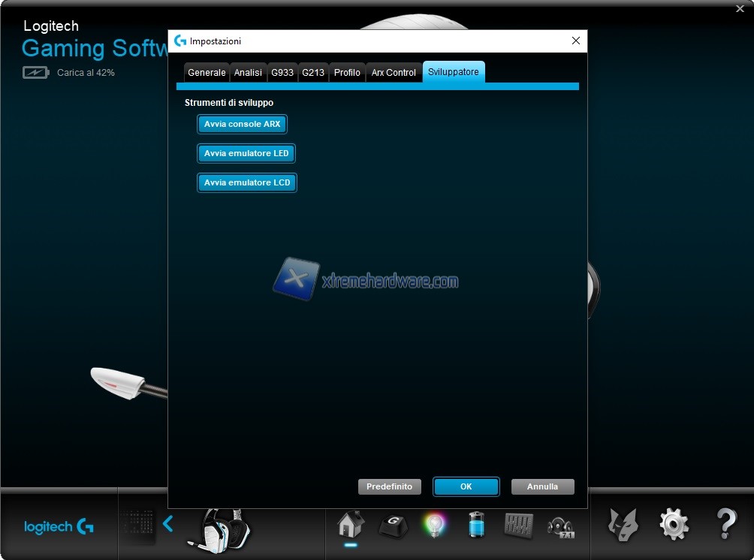Click the blue left arrow device switcher
The image size is (754, 560).
coord(168,524)
